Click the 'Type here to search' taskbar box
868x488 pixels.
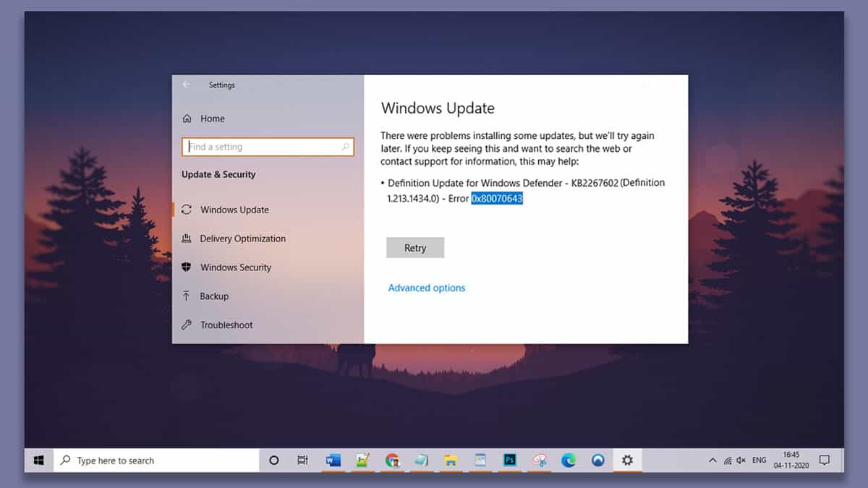point(156,460)
